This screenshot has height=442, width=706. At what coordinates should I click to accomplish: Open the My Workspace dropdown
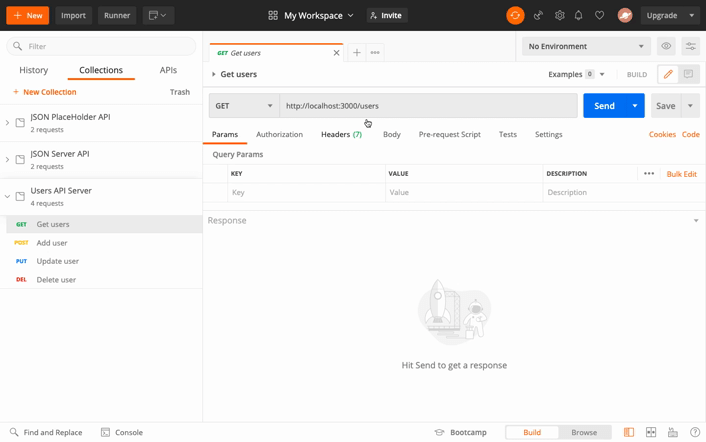point(318,15)
